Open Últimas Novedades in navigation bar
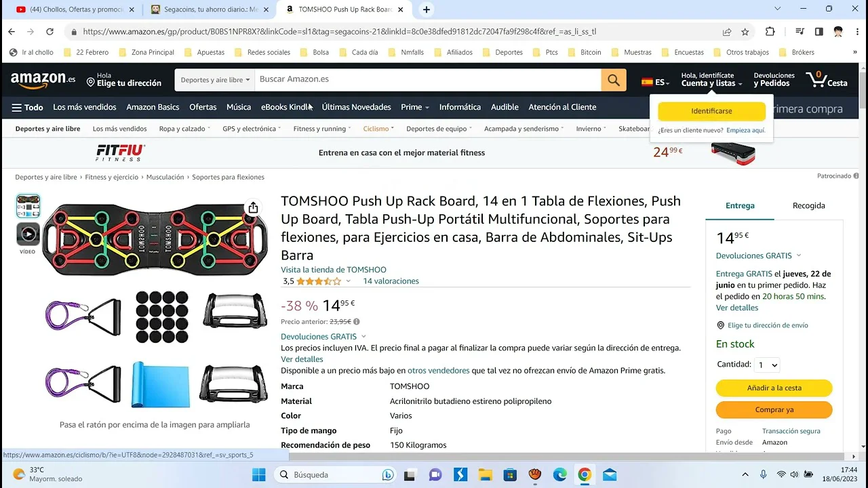Image resolution: width=868 pixels, height=488 pixels. click(x=356, y=107)
